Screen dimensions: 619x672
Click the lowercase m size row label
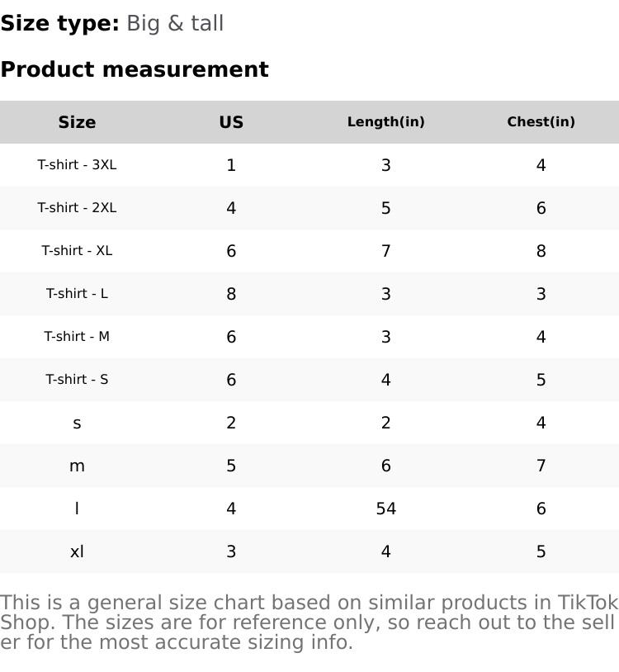(77, 466)
